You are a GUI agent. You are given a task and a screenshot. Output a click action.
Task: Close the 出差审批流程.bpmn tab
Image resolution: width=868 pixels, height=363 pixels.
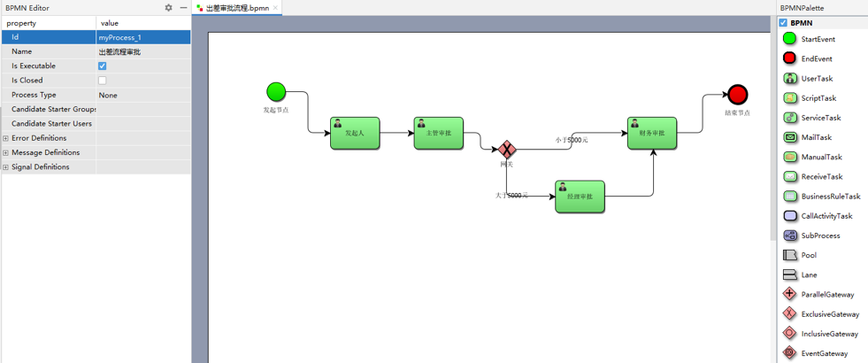pyautogui.click(x=275, y=8)
